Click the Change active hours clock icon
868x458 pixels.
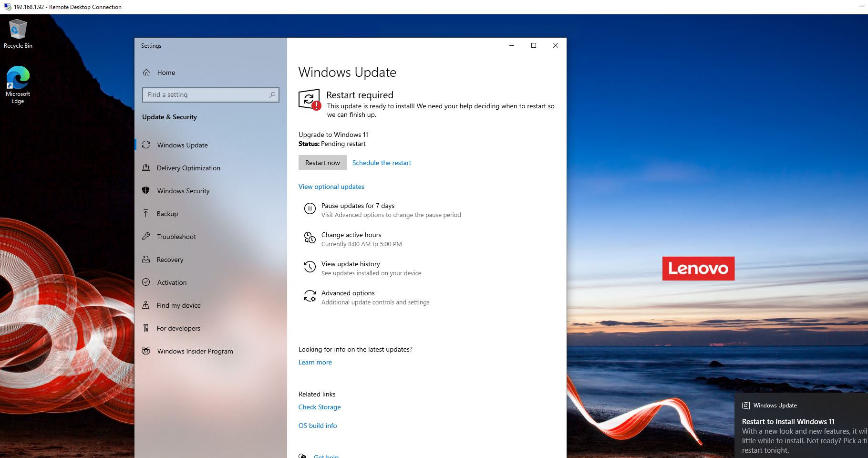pos(310,238)
